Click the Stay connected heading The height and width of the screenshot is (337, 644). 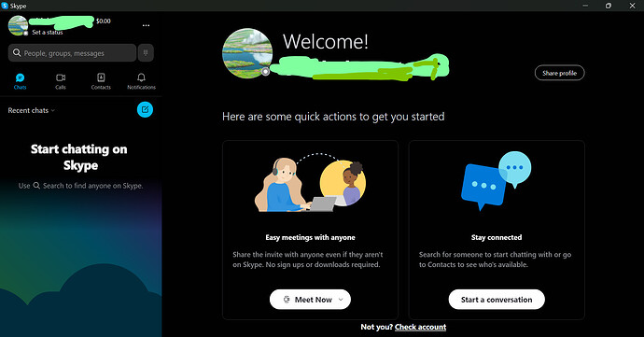[497, 237]
